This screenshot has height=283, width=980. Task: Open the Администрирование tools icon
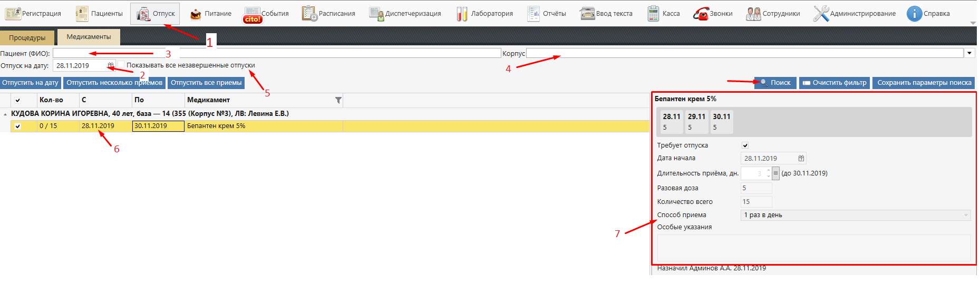(820, 14)
